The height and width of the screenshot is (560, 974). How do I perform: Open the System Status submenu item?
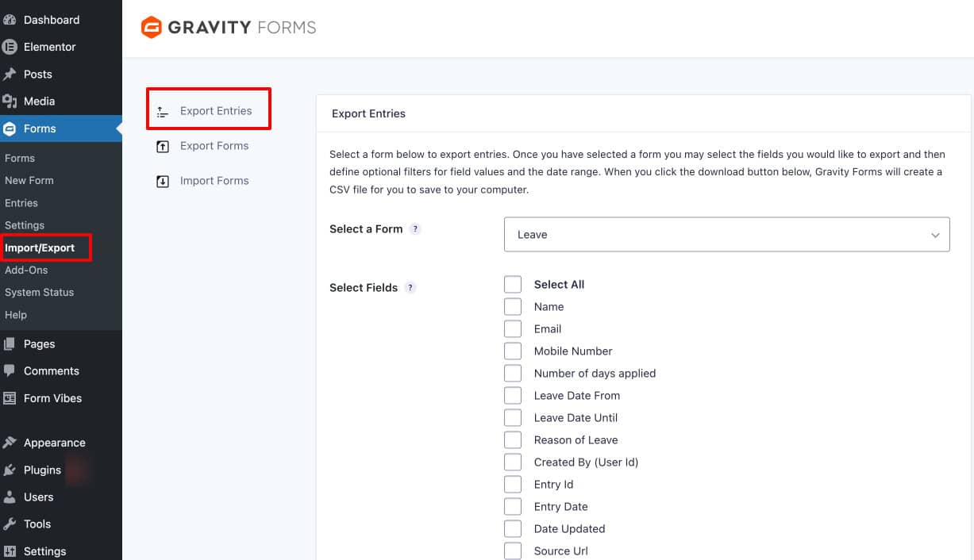[x=39, y=292]
